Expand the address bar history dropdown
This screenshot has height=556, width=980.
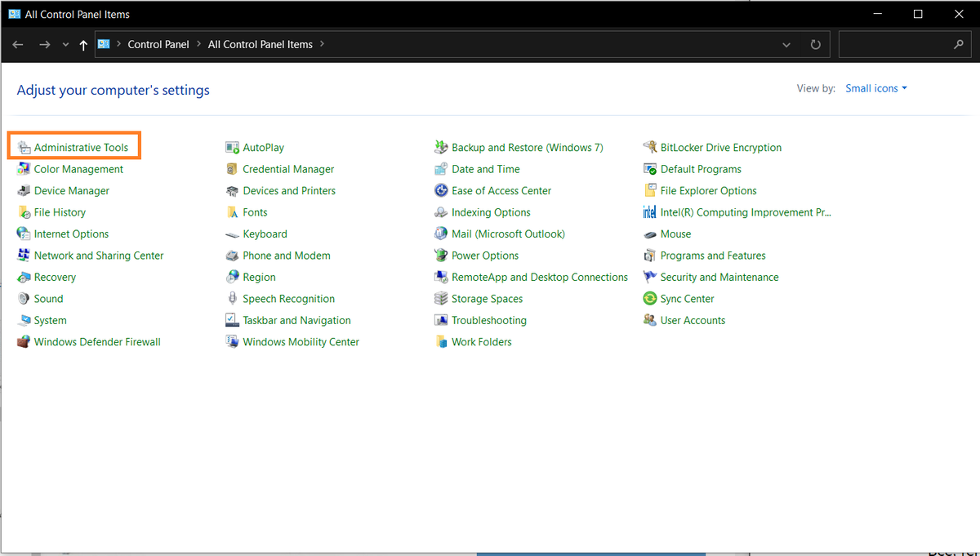click(x=786, y=45)
